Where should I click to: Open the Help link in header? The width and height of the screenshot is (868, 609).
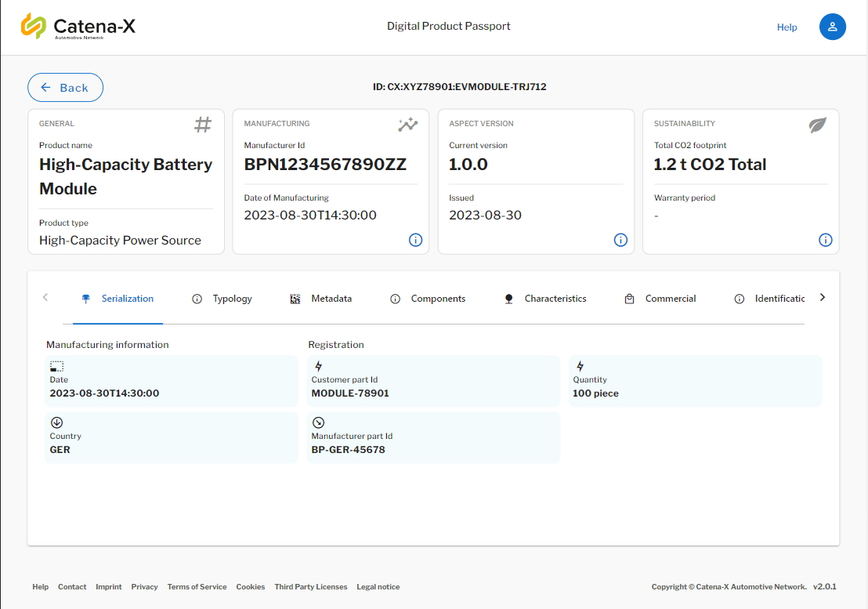pos(787,27)
